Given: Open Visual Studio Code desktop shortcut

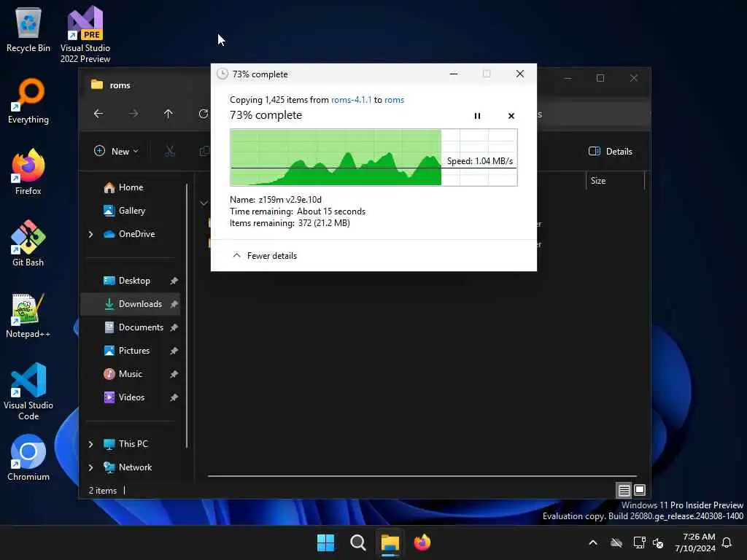Looking at the screenshot, I should [x=28, y=392].
